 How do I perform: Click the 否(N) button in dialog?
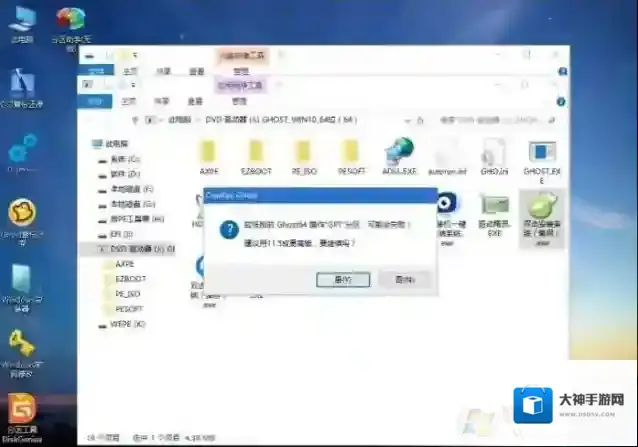[x=404, y=280]
